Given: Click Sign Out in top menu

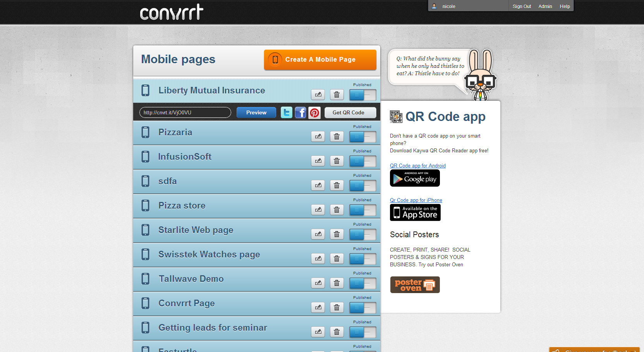Looking at the screenshot, I should coord(522,6).
